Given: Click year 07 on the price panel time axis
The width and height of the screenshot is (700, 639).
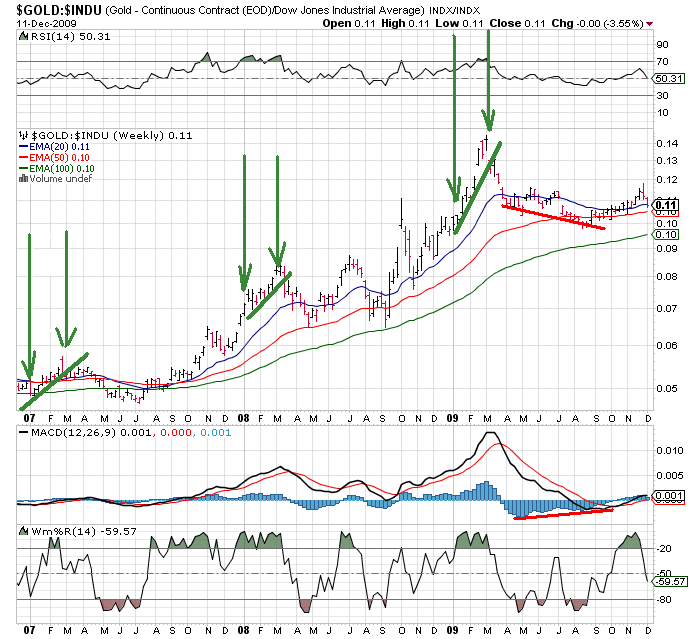Looking at the screenshot, I should [x=29, y=418].
